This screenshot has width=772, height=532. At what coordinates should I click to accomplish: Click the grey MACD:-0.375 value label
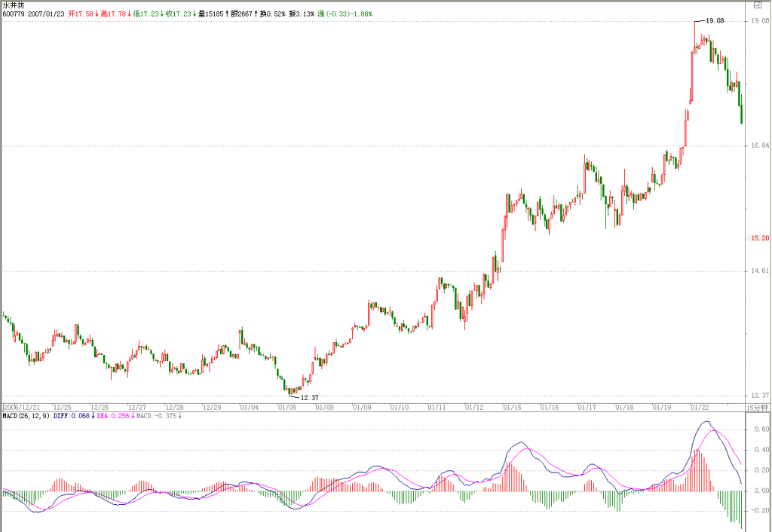coord(157,416)
